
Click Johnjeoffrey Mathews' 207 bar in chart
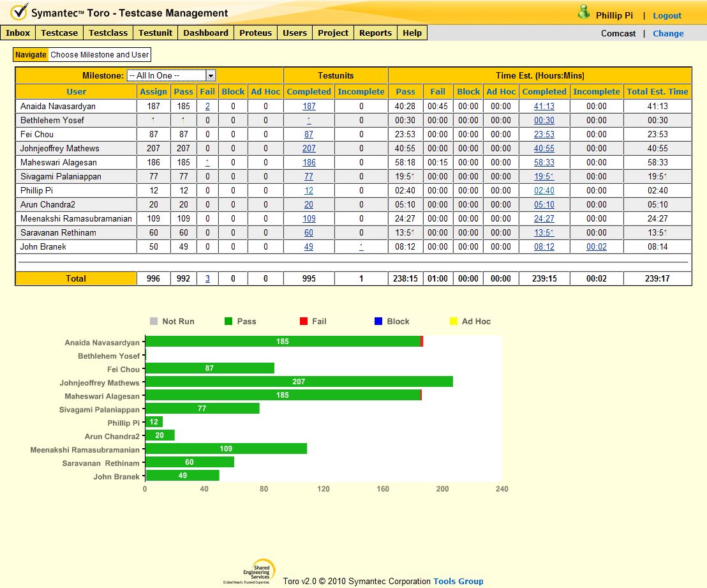299,382
